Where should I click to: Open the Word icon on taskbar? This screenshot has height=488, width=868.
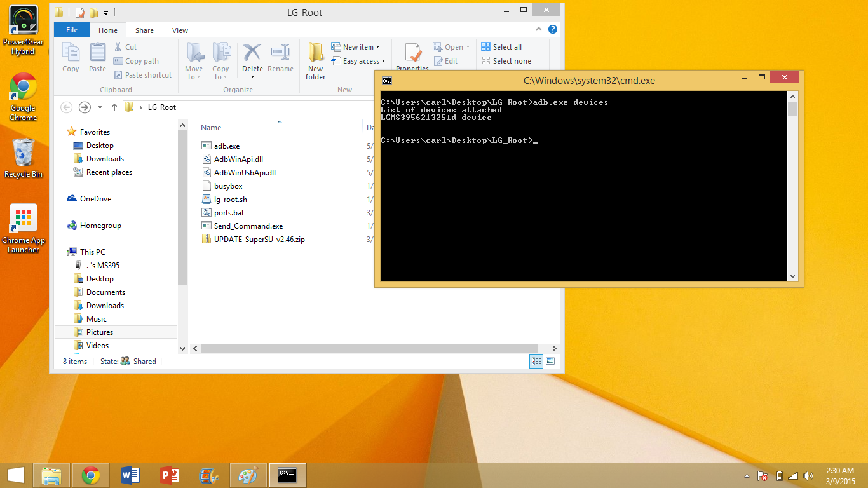(x=130, y=475)
